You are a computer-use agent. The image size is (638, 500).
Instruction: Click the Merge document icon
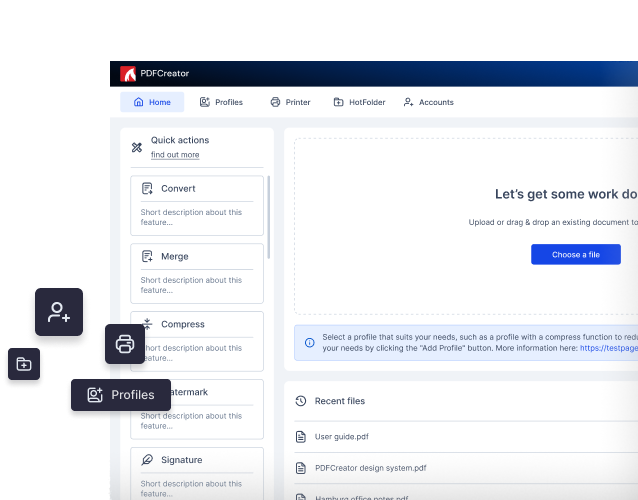pyautogui.click(x=147, y=256)
